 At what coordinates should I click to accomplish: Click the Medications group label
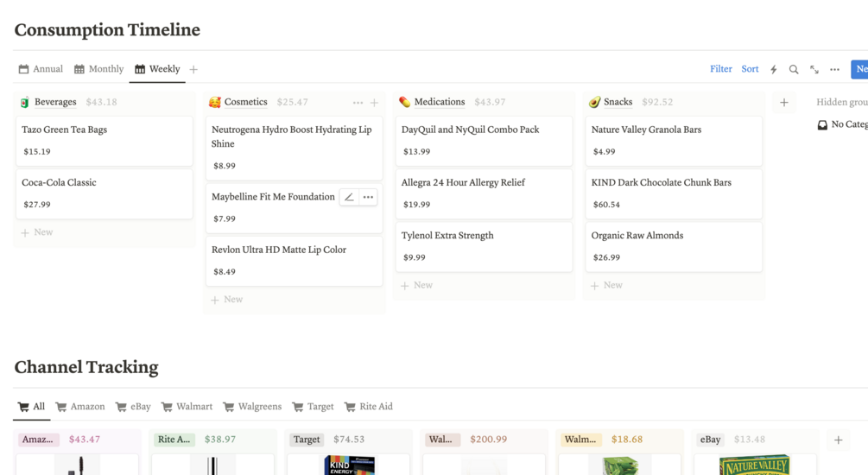click(440, 102)
